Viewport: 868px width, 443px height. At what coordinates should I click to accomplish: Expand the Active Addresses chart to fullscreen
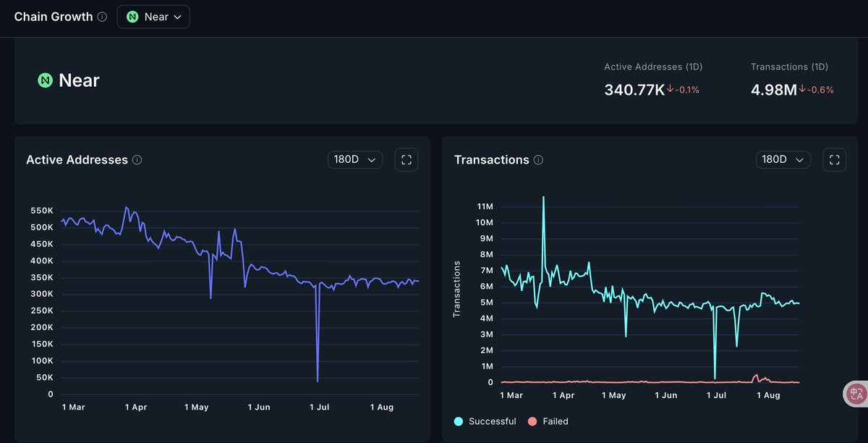point(407,160)
